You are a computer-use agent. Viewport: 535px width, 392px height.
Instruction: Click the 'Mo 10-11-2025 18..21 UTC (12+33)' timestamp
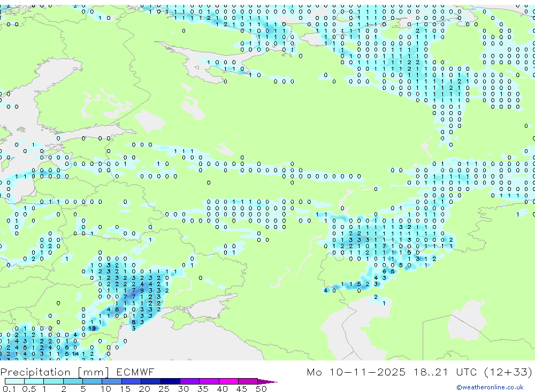coord(419,372)
